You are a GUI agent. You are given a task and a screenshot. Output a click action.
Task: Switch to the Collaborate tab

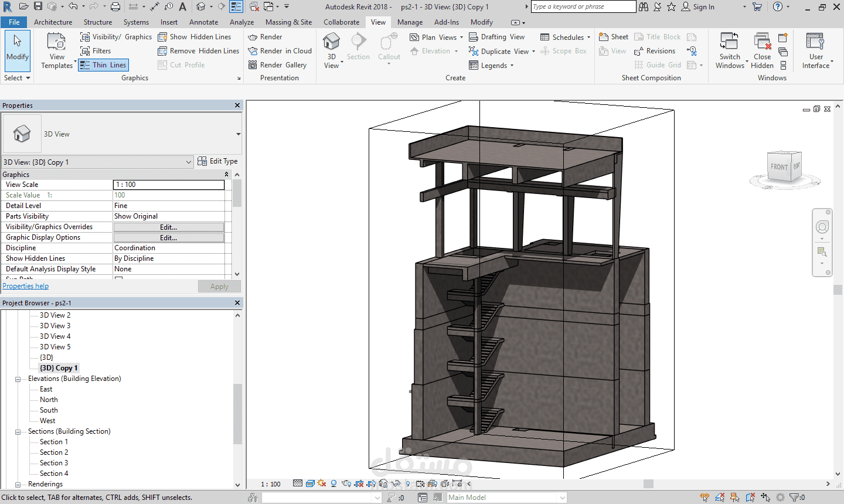[x=342, y=22]
